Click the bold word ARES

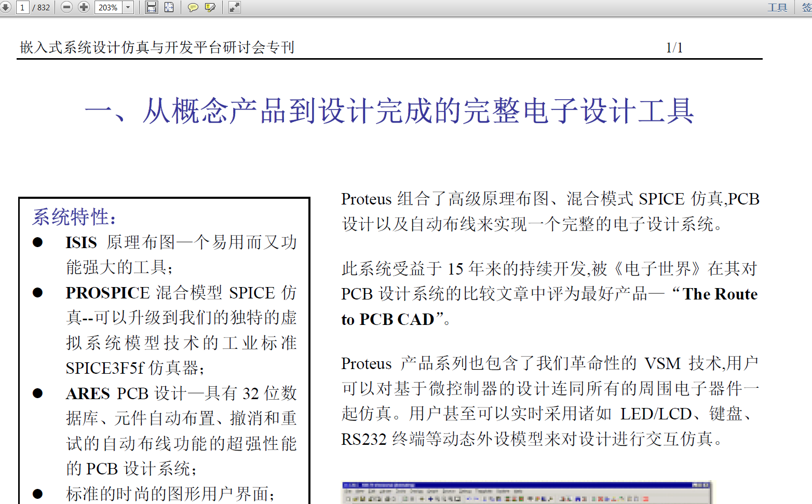88,393
